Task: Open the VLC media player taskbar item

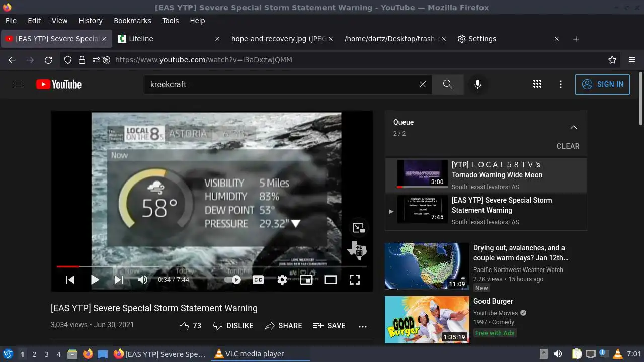Action: (260, 354)
